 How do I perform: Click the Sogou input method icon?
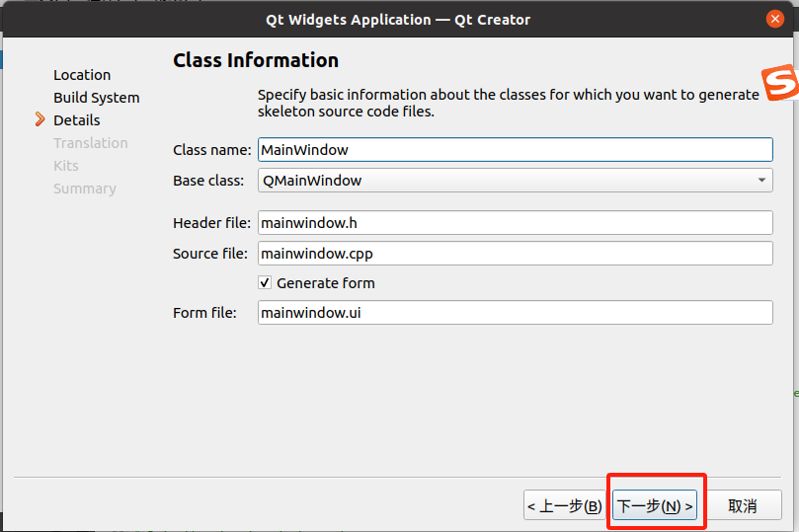tap(779, 83)
